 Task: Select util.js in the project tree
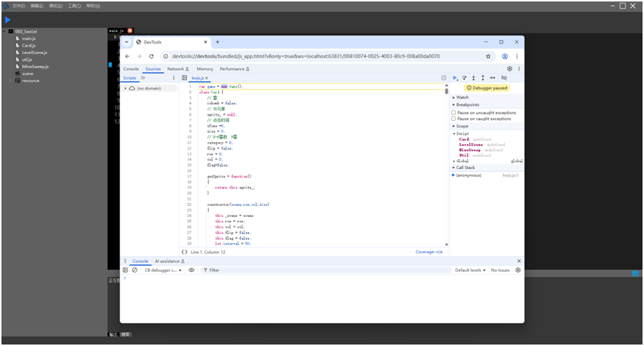coord(27,59)
